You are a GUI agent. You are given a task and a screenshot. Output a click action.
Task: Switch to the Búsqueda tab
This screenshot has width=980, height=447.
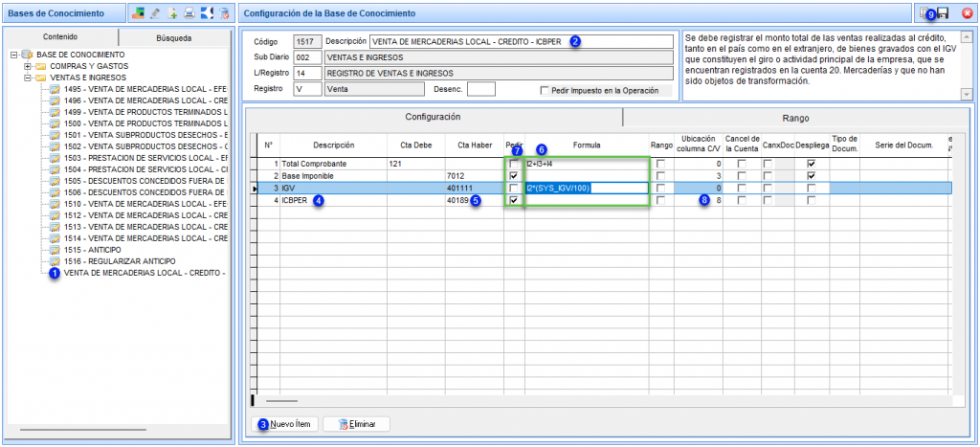coord(174,38)
